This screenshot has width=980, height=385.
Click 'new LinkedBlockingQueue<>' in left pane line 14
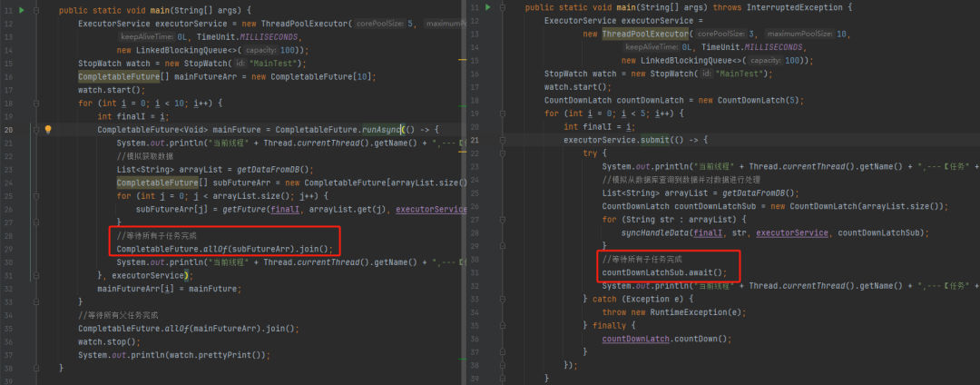pos(178,51)
